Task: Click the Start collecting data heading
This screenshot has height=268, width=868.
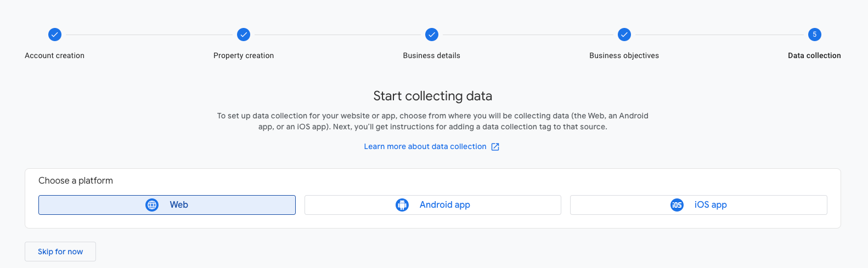Action: coord(433,96)
